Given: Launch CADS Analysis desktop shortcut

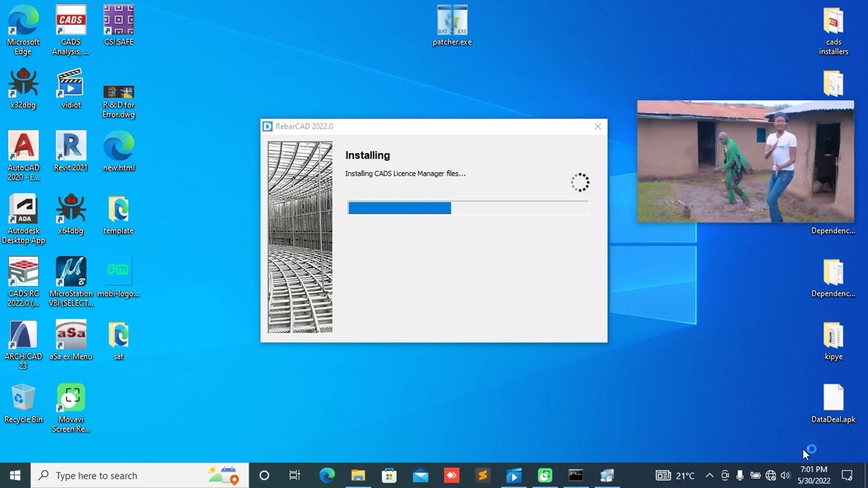Looking at the screenshot, I should [71, 30].
